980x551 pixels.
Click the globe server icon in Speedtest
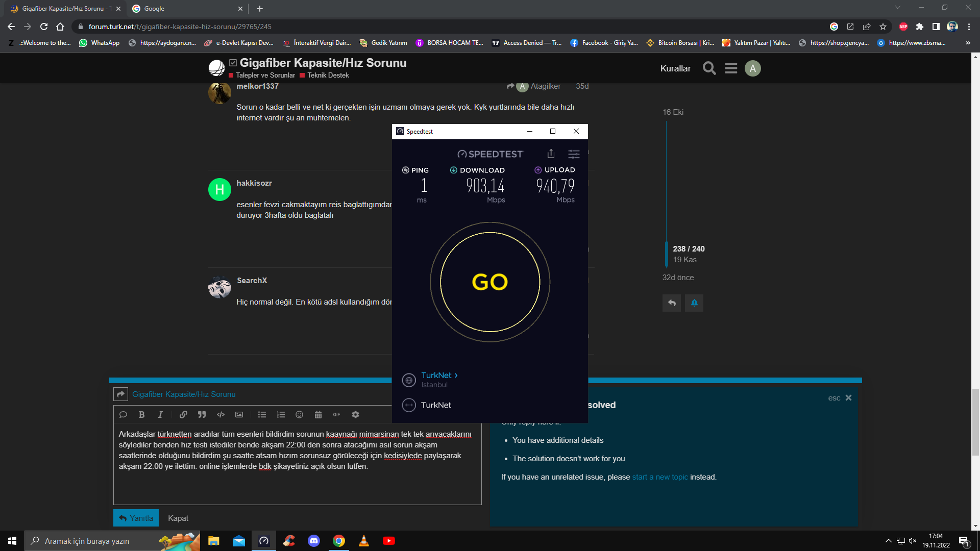[409, 380]
